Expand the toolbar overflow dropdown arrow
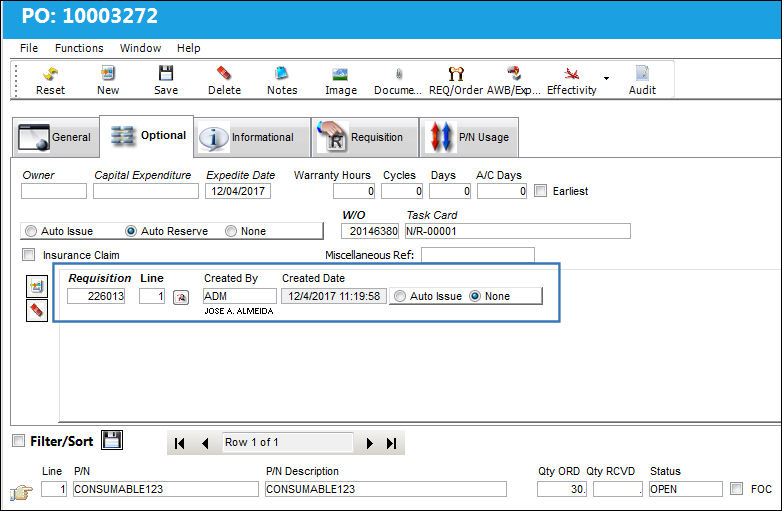Screen dimensions: 782x511 606,78
